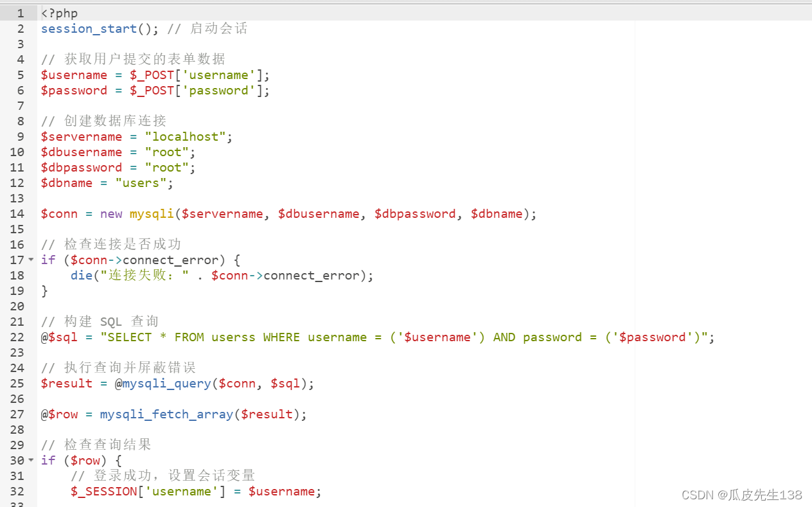Click the die() call on line 18
812x507 pixels.
coord(82,275)
